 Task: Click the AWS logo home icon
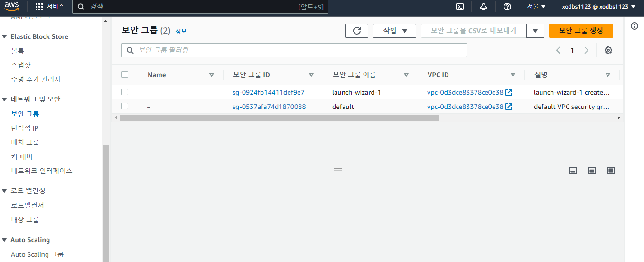point(12,7)
